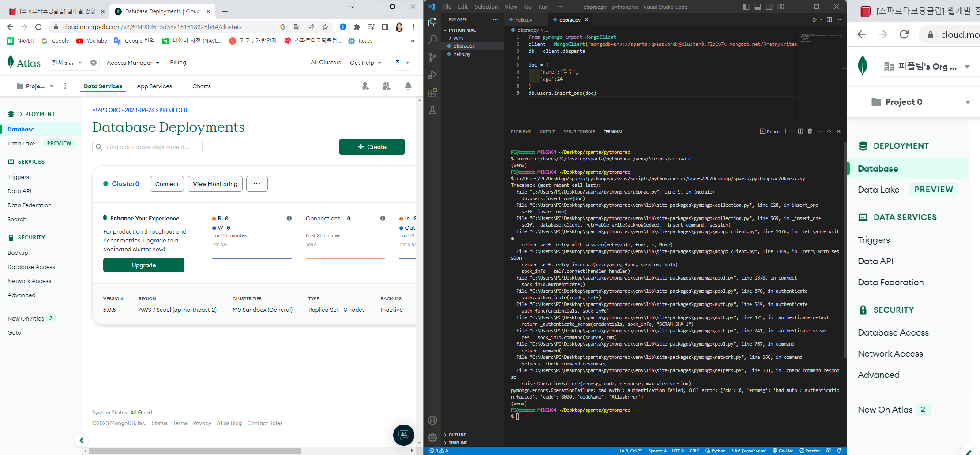Image resolution: width=980 pixels, height=455 pixels.
Task: Expand the TIMELINE section in VS Code
Action: click(x=458, y=443)
